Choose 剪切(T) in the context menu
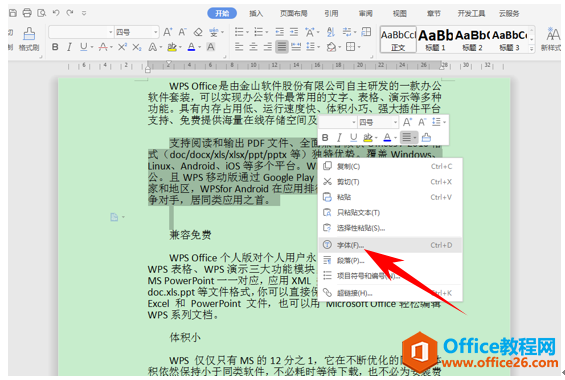This screenshot has height=380, width=565. (x=390, y=182)
